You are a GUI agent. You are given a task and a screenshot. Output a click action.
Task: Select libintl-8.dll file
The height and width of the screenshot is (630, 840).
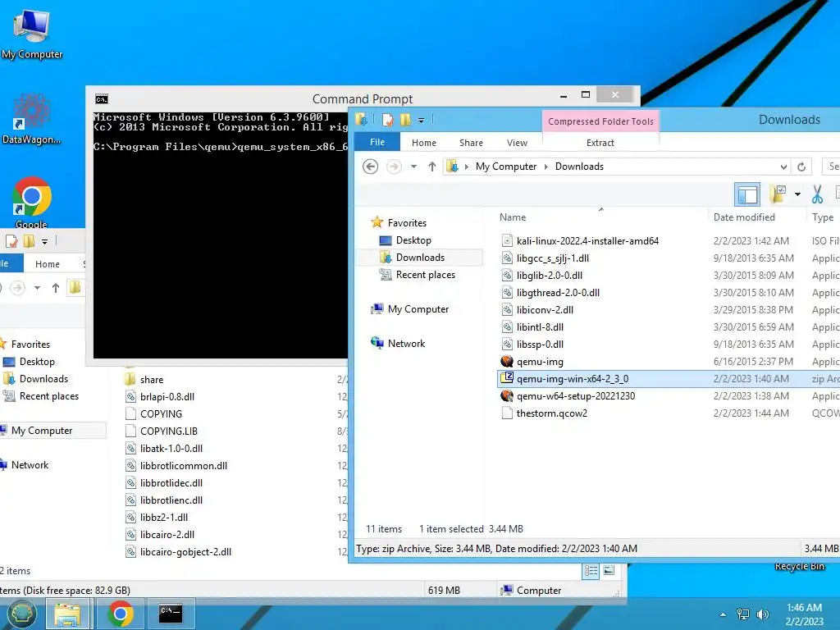click(540, 326)
